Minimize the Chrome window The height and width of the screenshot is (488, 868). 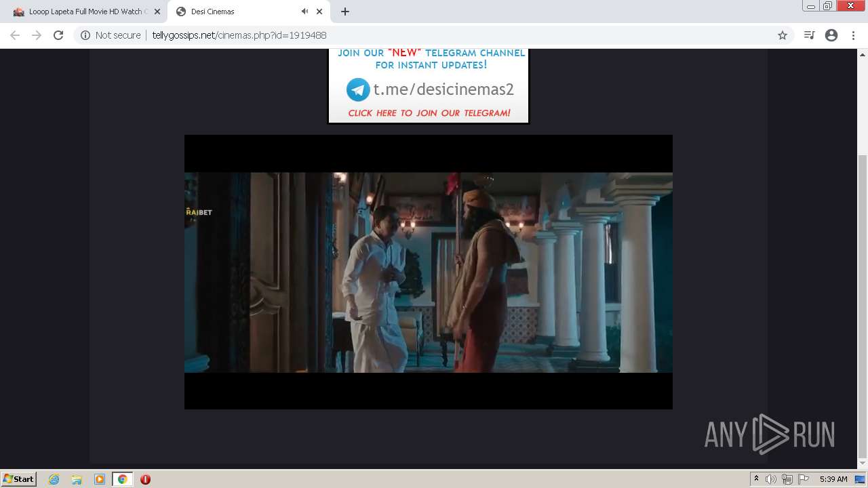(x=810, y=6)
